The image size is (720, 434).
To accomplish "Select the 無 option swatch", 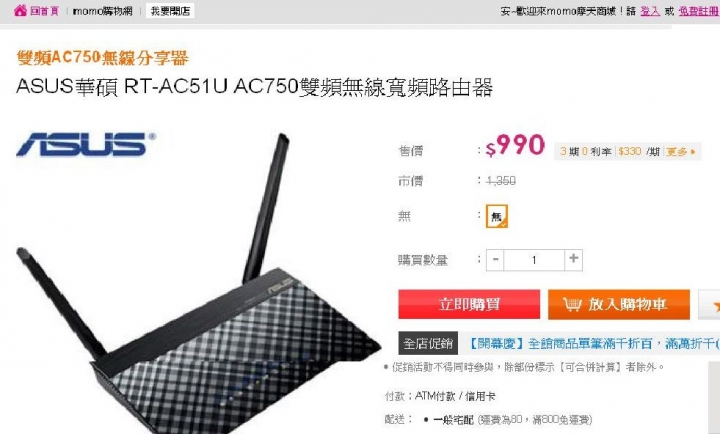I will click(x=496, y=216).
